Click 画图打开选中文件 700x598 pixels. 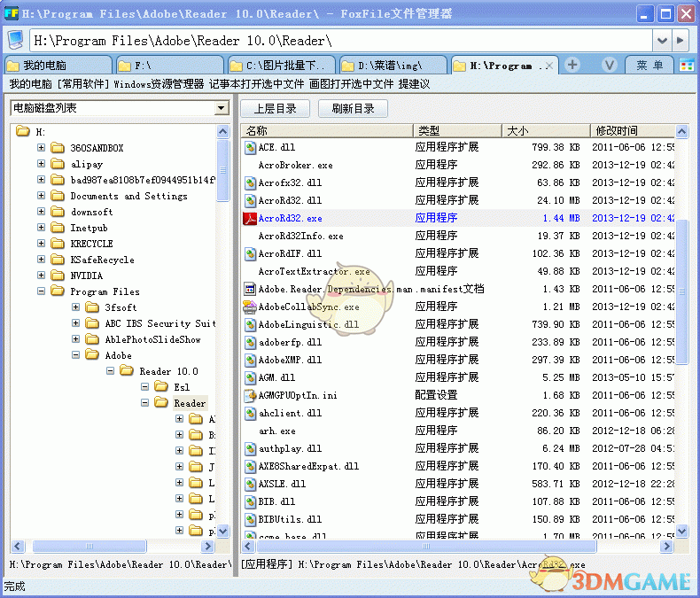click(352, 84)
